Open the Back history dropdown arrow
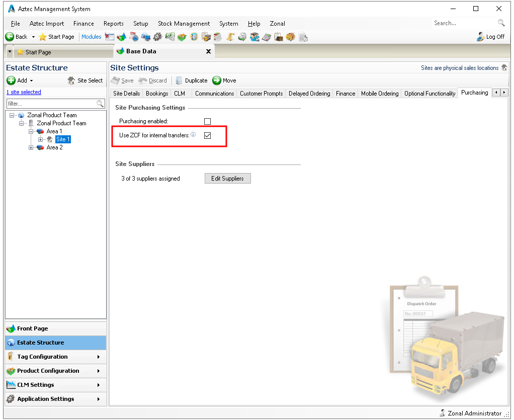Screen dimensions: 514x420 coord(33,37)
